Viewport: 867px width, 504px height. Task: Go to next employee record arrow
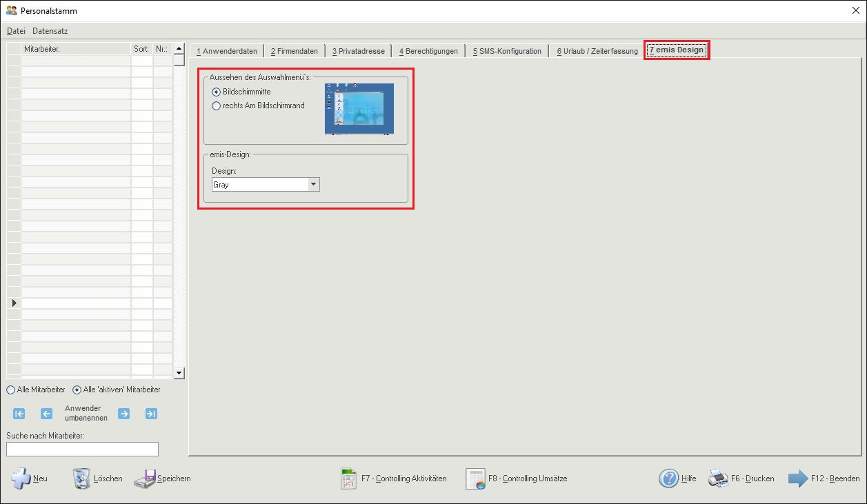pyautogui.click(x=123, y=414)
